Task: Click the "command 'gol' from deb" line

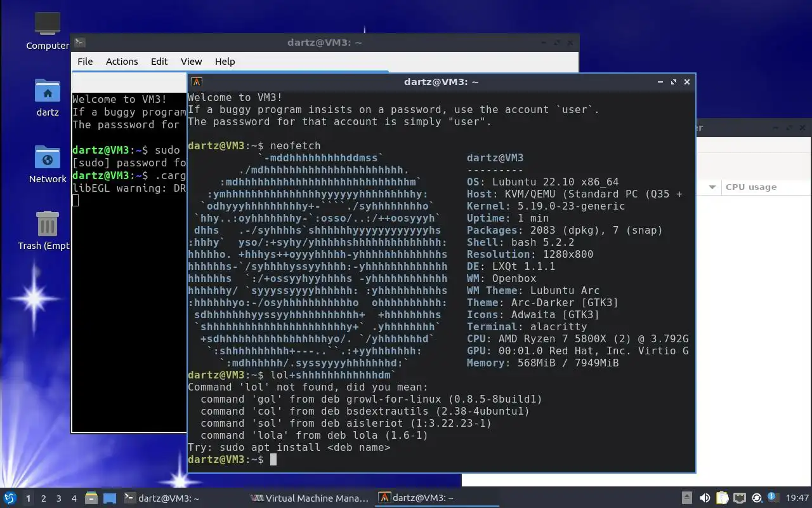Action: click(x=371, y=399)
